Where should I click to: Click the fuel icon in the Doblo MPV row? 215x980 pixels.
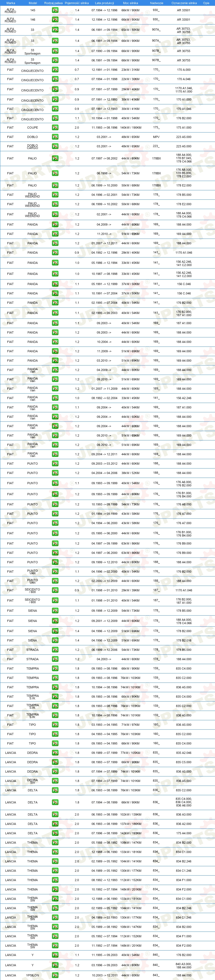coord(55,137)
